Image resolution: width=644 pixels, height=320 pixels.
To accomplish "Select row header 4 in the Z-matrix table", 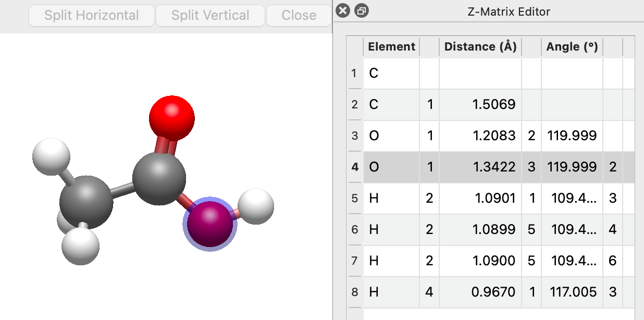I will pyautogui.click(x=355, y=167).
